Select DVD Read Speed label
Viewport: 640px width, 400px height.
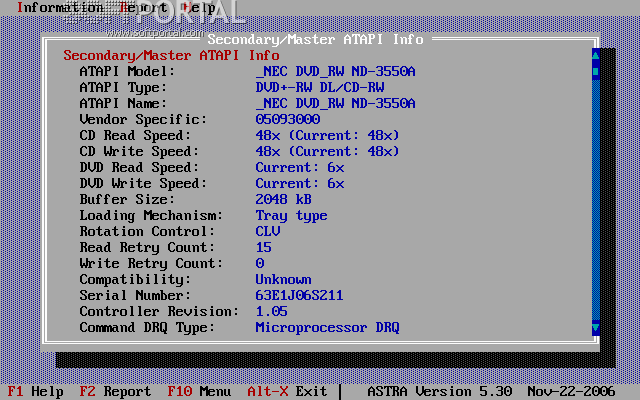(x=139, y=167)
